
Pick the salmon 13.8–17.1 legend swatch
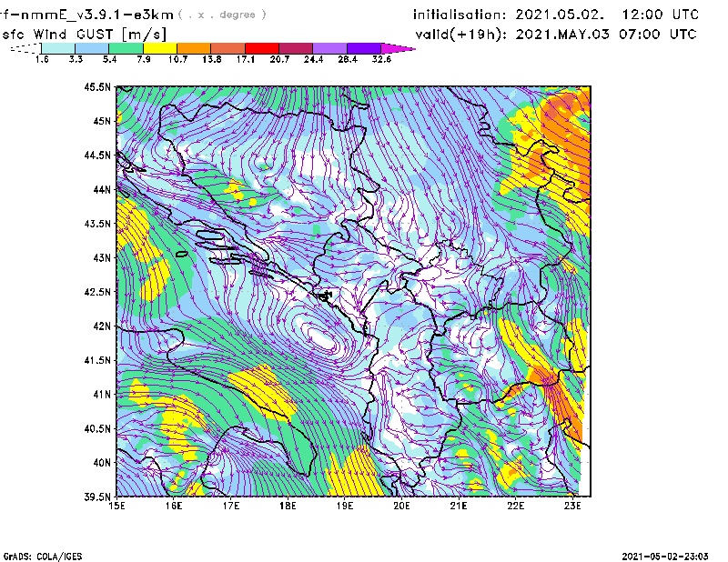(228, 48)
